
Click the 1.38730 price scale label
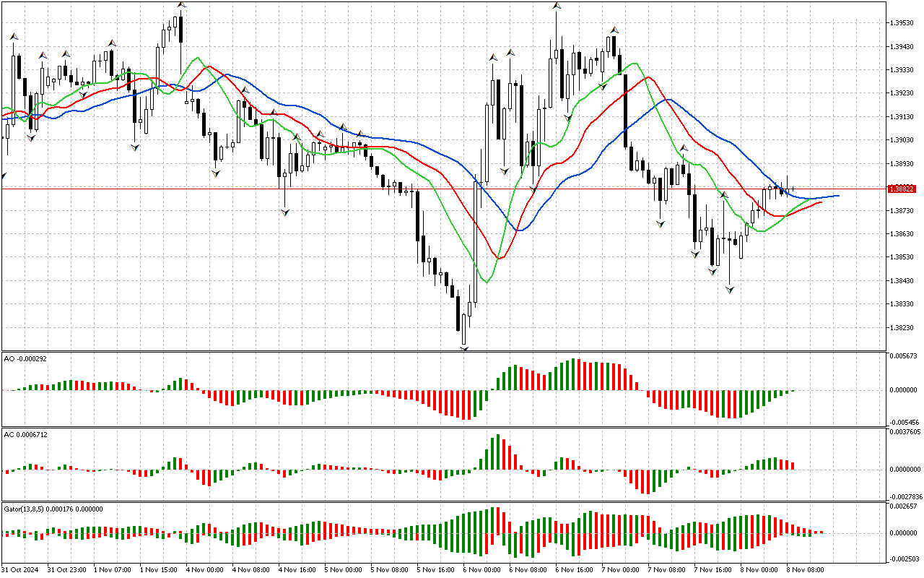[x=902, y=210]
